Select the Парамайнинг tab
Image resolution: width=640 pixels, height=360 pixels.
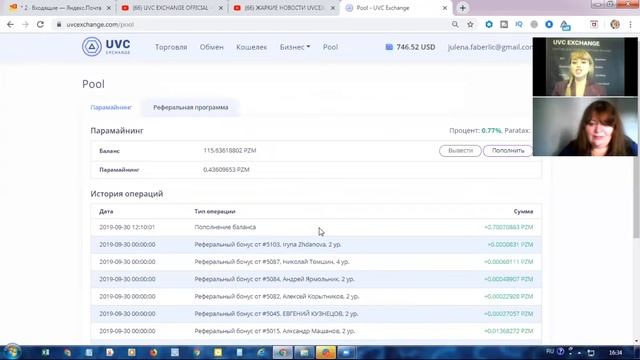tap(111, 107)
